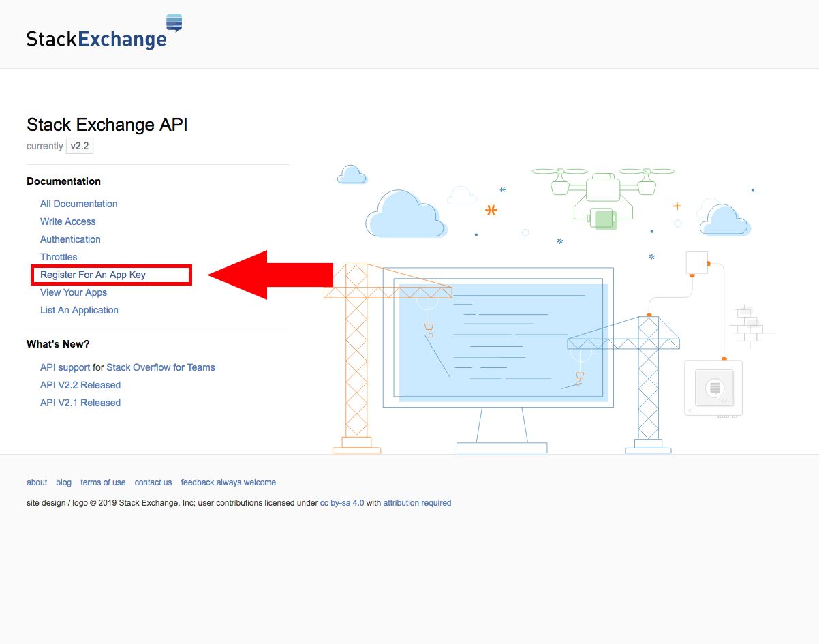Open terms of use in footer

tap(103, 482)
